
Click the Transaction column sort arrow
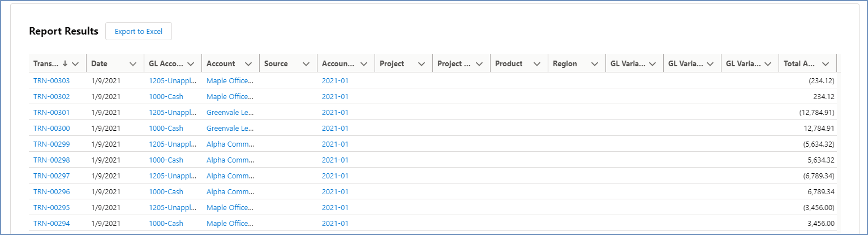(x=65, y=64)
